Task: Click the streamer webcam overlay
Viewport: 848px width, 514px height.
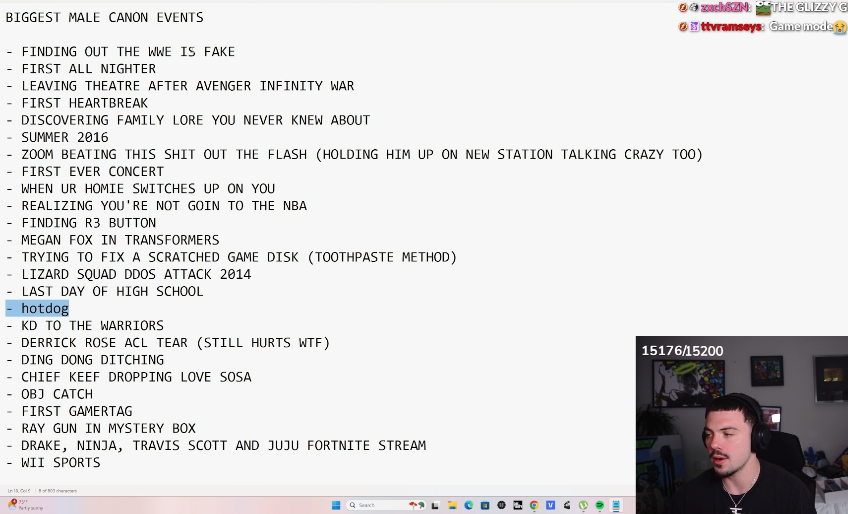Action: click(x=742, y=425)
